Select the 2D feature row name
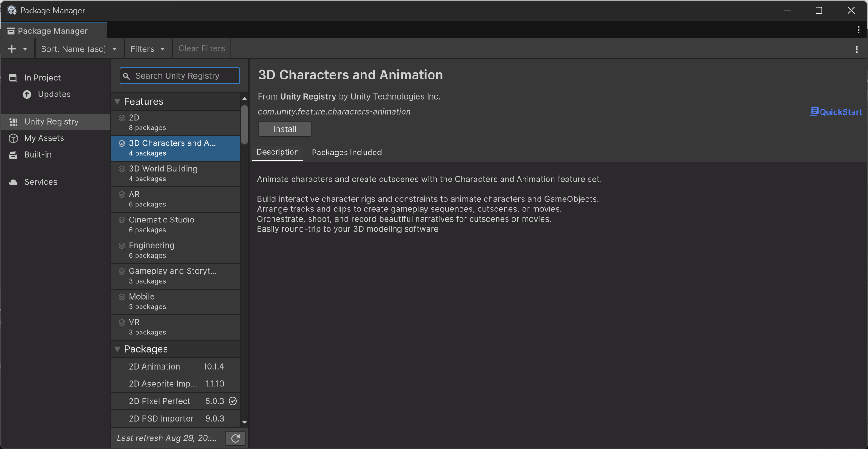Viewport: 868px width, 449px height. pos(134,117)
